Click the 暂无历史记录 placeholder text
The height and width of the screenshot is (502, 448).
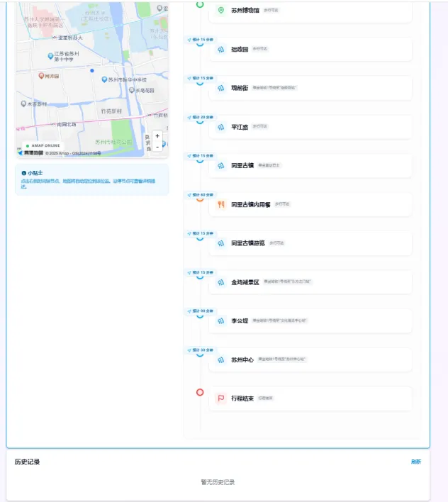218,482
